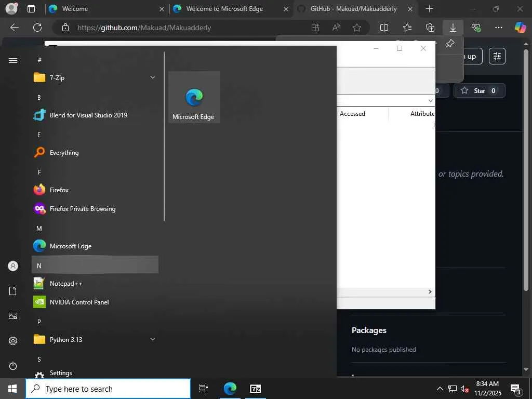Viewport: 532px width, 399px height.
Task: Open the path dropdown in 7-Zip window
Action: point(430,101)
